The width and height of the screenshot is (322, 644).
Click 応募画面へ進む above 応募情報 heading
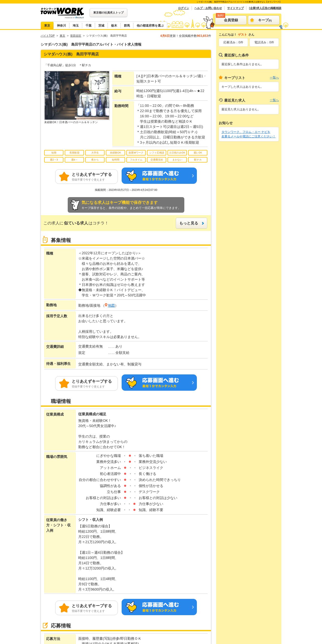click(159, 607)
